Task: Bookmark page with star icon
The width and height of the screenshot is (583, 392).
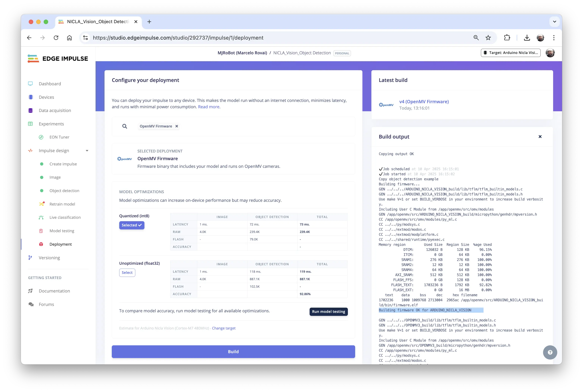Action: click(488, 38)
